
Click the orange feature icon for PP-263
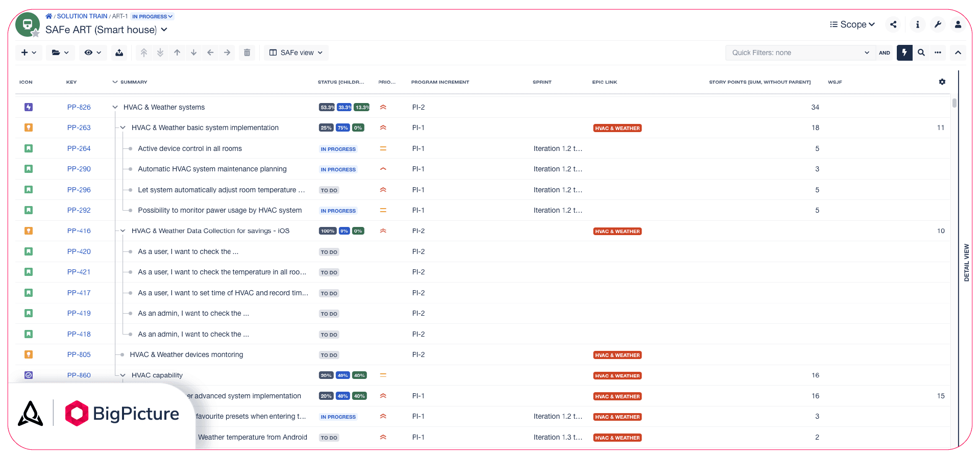[29, 127]
